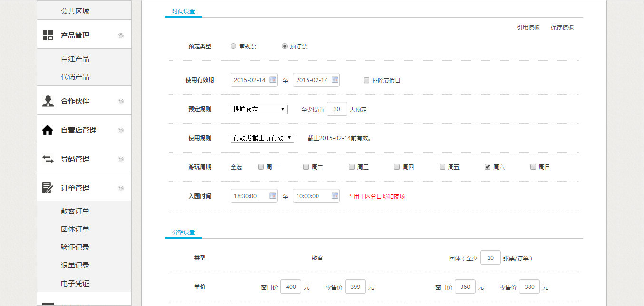Click the product management grid icon
This screenshot has width=644, height=306.
coord(48,35)
